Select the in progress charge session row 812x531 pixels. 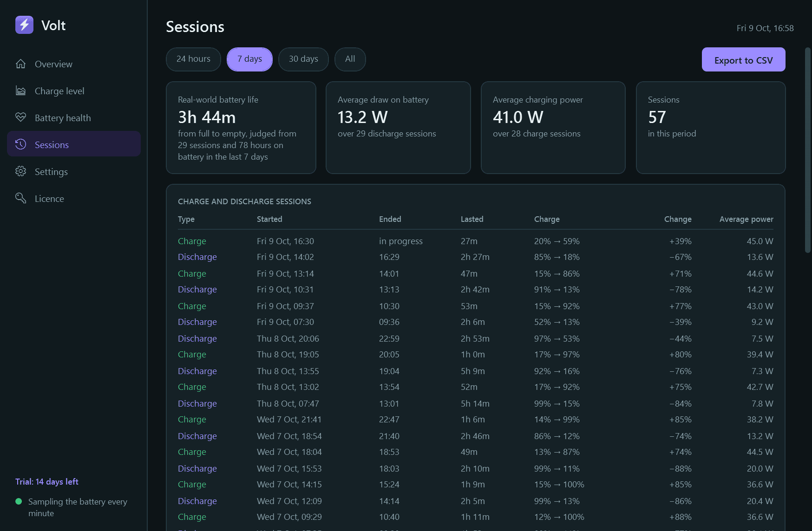coord(476,241)
